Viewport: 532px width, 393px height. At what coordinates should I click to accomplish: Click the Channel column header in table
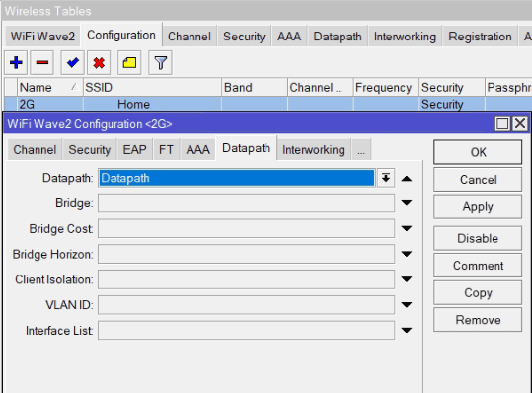320,88
